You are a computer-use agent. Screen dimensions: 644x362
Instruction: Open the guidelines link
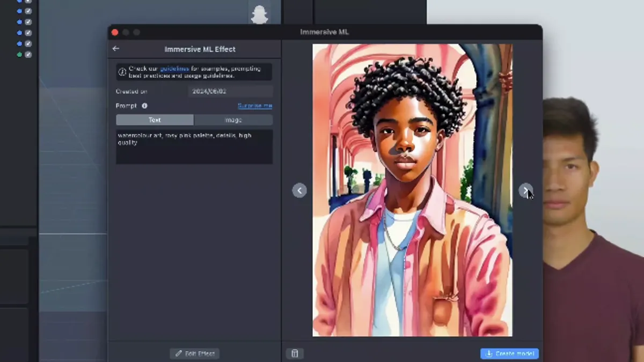click(x=174, y=69)
